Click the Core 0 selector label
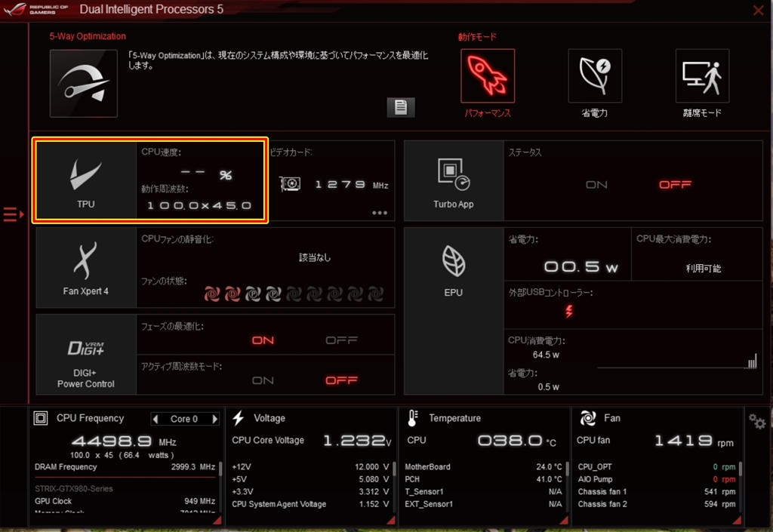Screen dimensions: 773x532 coord(184,419)
